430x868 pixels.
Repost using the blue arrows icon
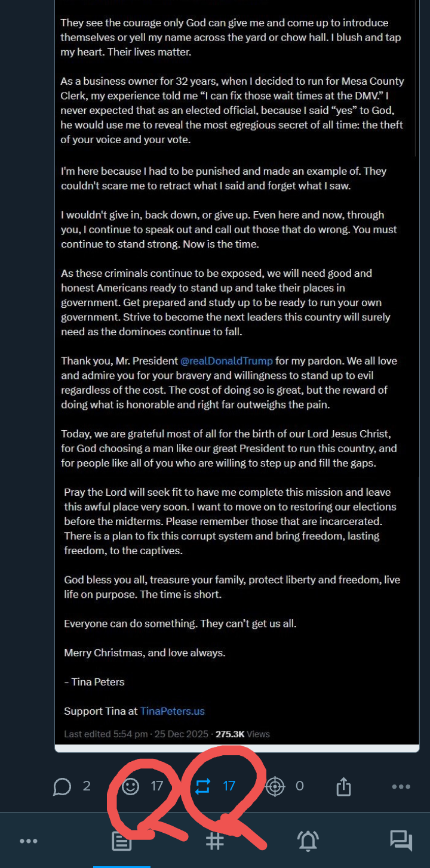point(203,786)
